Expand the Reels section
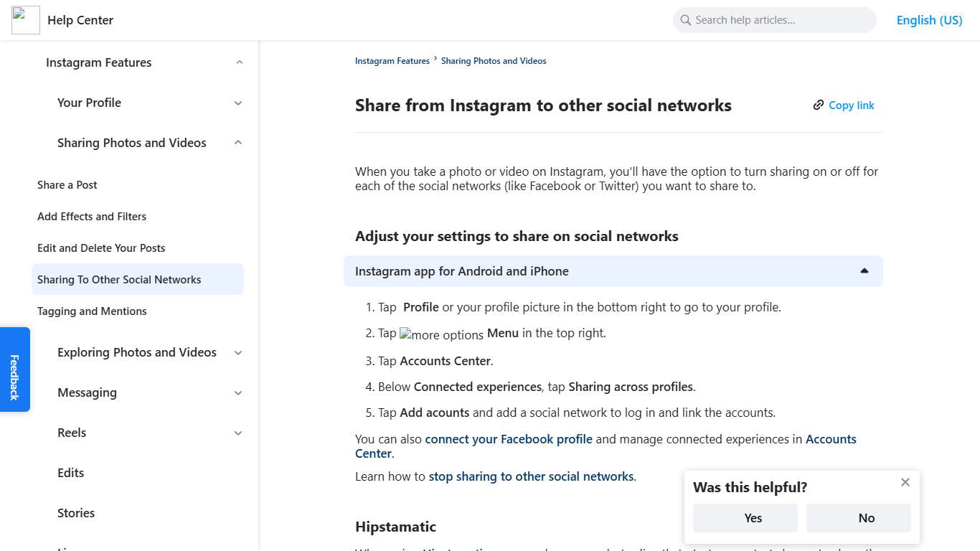Screen dimensions: 980x551 click(x=238, y=433)
